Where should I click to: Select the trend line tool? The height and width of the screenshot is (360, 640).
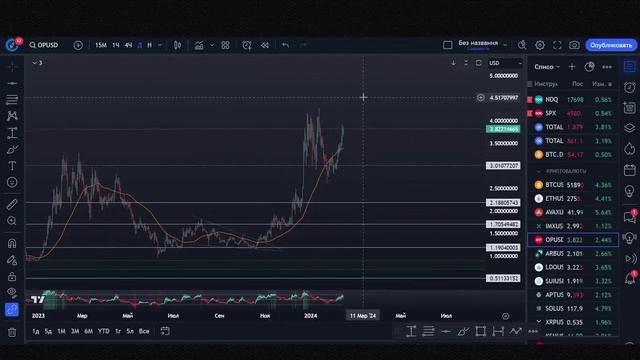12,83
